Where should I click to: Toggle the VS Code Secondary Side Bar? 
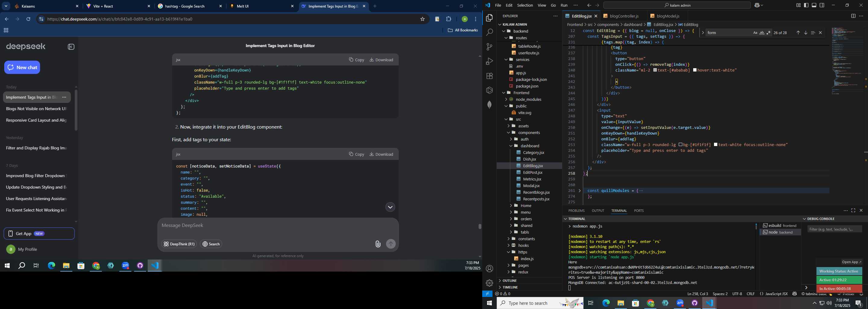(822, 5)
